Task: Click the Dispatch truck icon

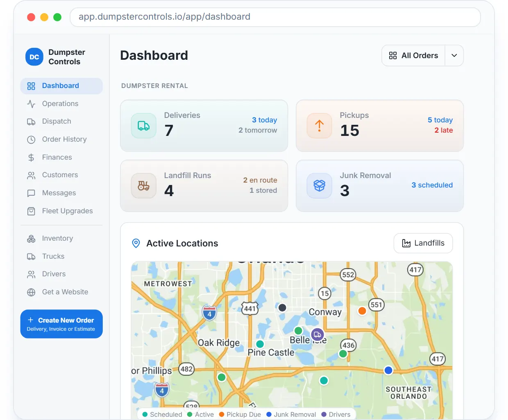Action: pyautogui.click(x=31, y=122)
